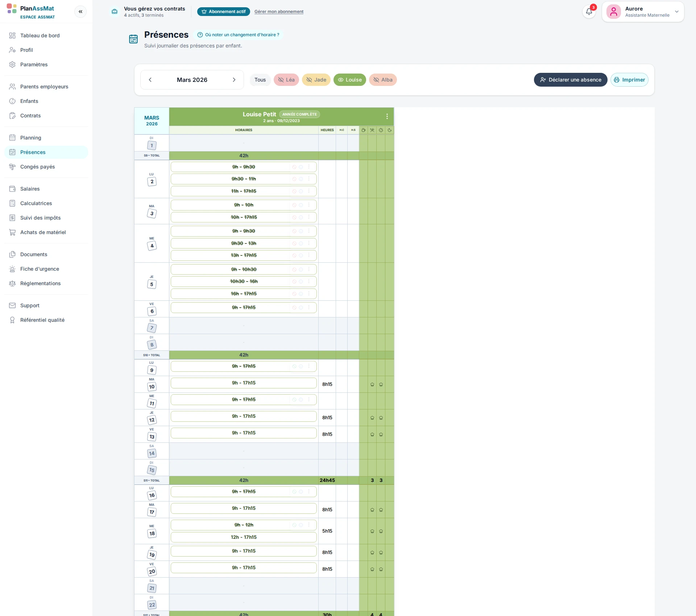Screen dimensions: 696x616
Task: Click the Achats de matériel cart icon
Action: (12, 232)
